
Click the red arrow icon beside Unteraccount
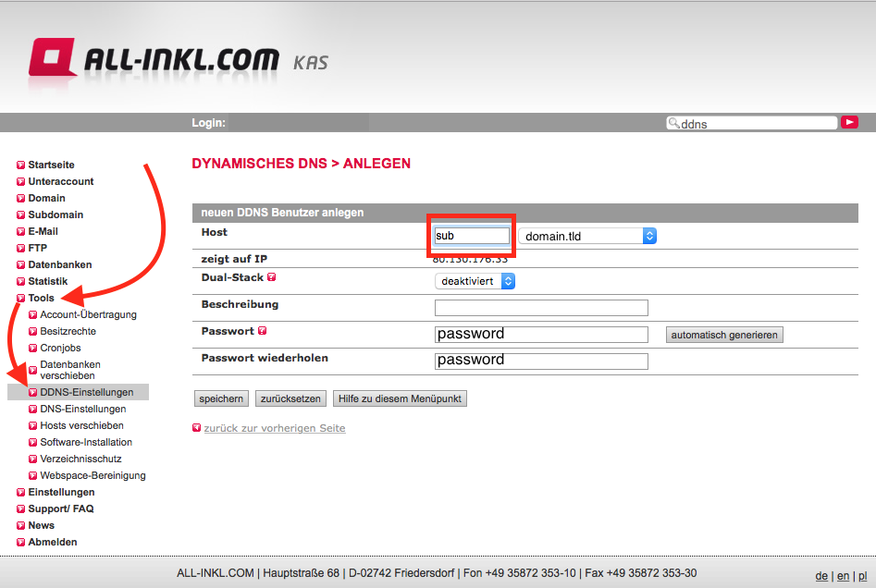coord(20,181)
